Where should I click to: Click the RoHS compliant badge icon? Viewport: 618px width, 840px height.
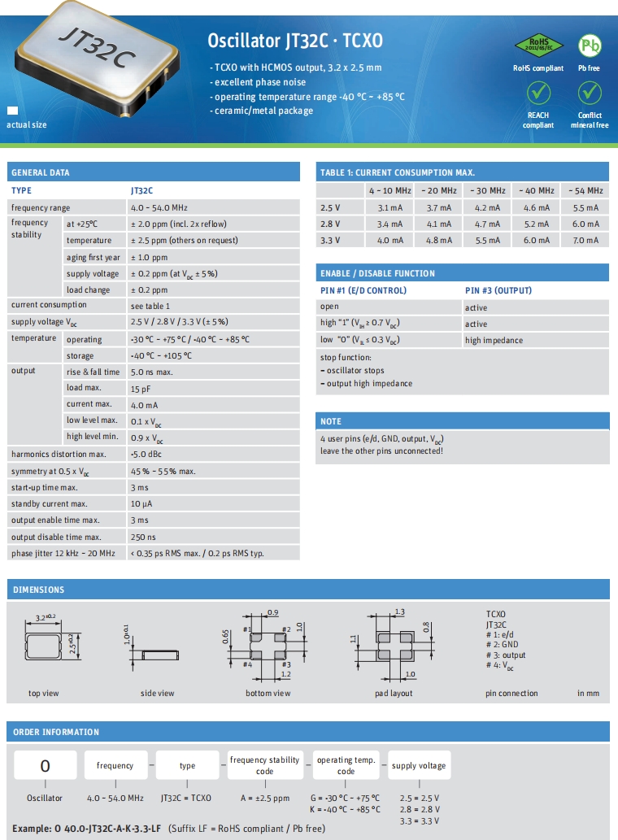click(537, 45)
